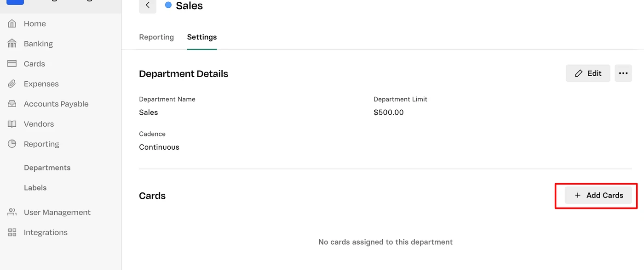Open the Accounts Payable inbox icon

[x=12, y=104]
